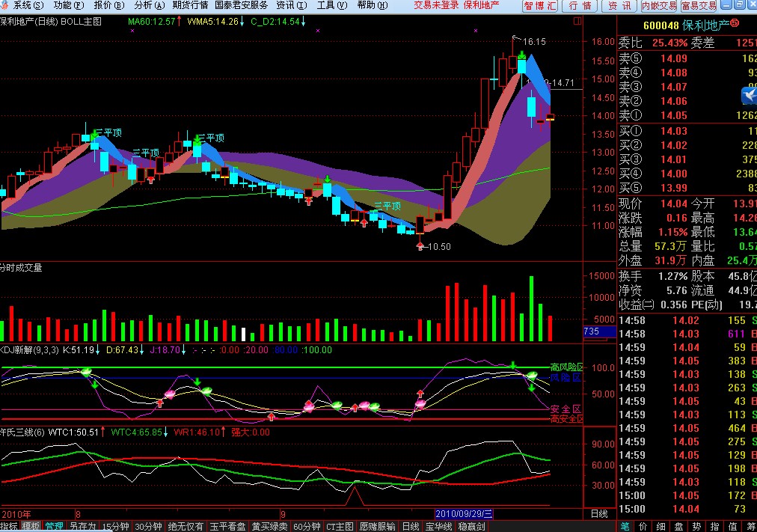Click the 内嵌交易 button
Viewport: 757px width, 532px height.
click(x=659, y=6)
